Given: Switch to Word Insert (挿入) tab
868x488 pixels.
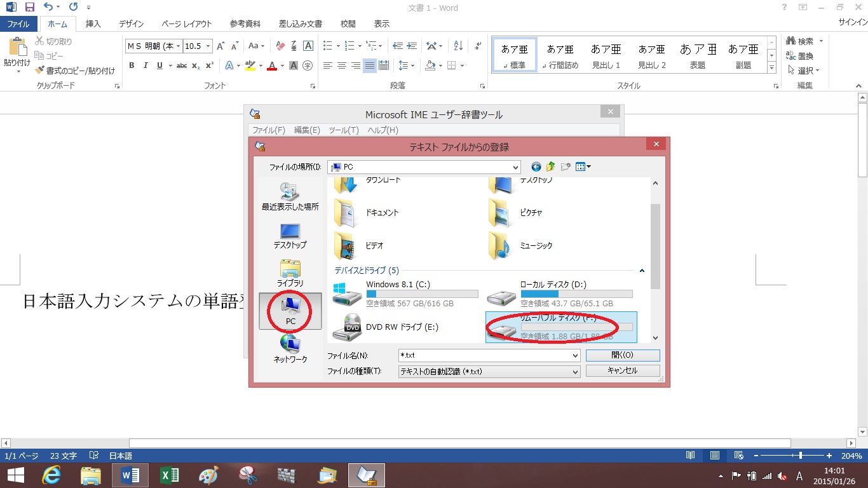Looking at the screenshot, I should tap(93, 24).
